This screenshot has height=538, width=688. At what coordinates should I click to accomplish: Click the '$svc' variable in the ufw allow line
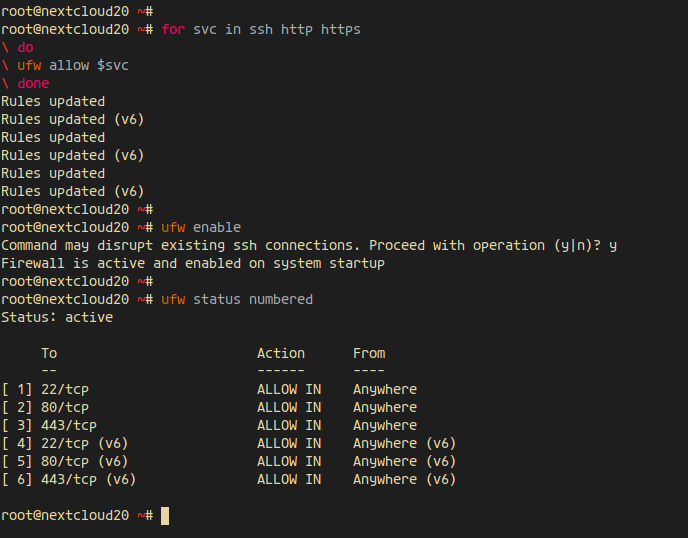pos(113,65)
